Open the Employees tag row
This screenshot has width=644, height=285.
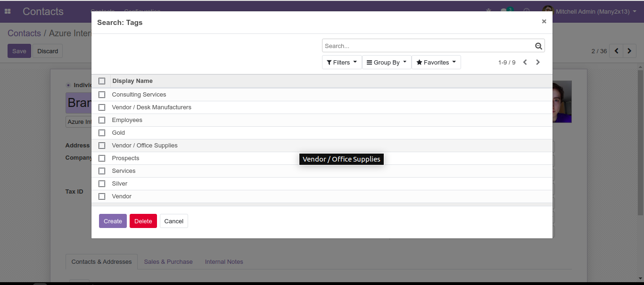[x=322, y=120]
